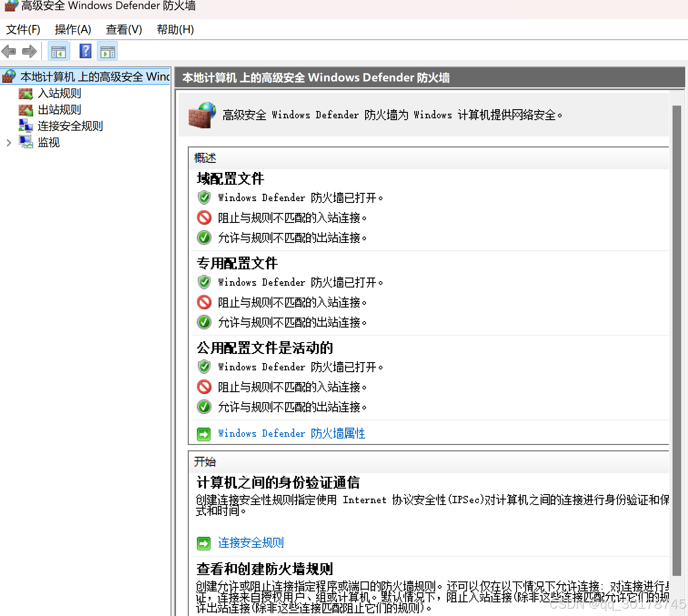Open the 操作(A) menu
This screenshot has width=688, height=616.
pyautogui.click(x=73, y=30)
